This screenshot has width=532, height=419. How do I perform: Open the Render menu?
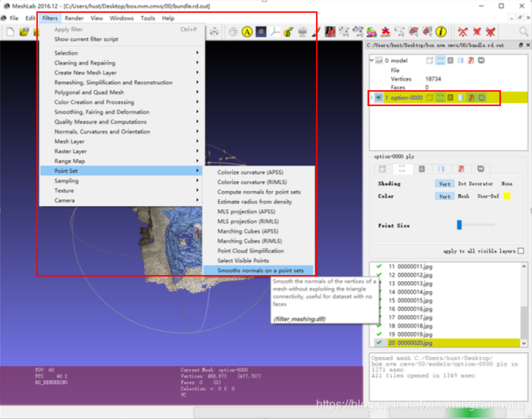[74, 18]
